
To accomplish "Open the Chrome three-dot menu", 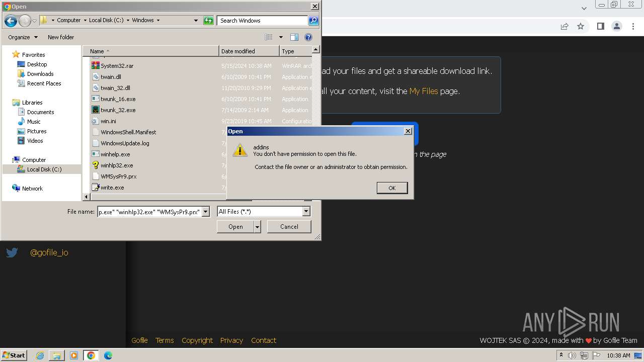I will pyautogui.click(x=633, y=26).
